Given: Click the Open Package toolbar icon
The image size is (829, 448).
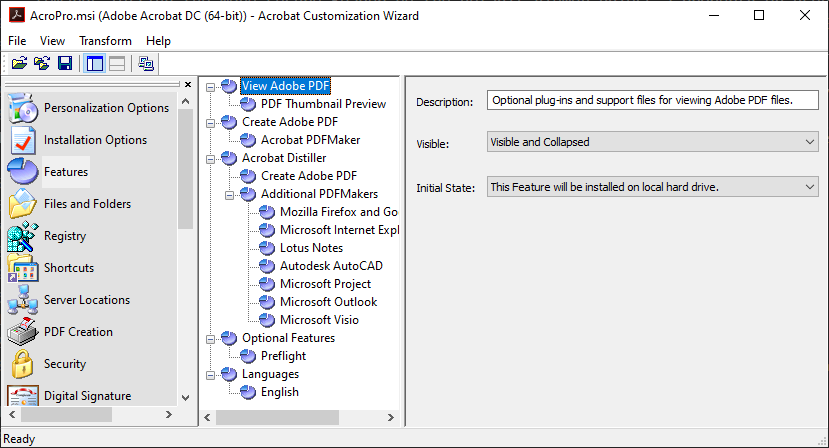Looking at the screenshot, I should [x=19, y=64].
